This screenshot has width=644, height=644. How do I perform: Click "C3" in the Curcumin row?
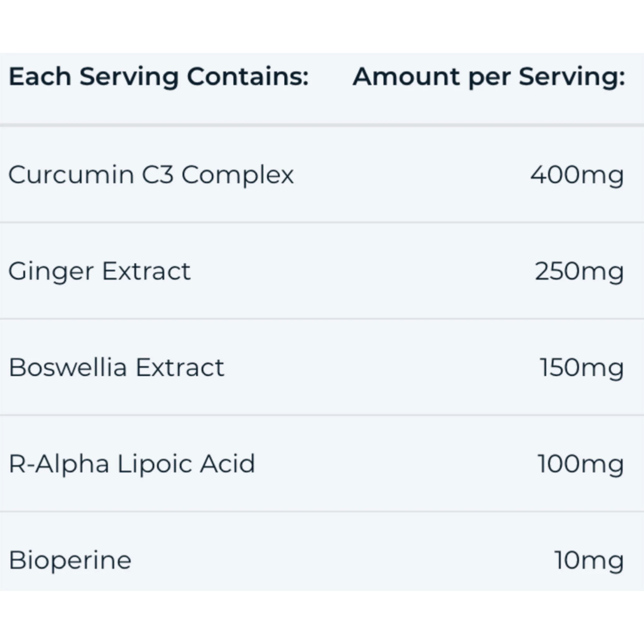(157, 175)
